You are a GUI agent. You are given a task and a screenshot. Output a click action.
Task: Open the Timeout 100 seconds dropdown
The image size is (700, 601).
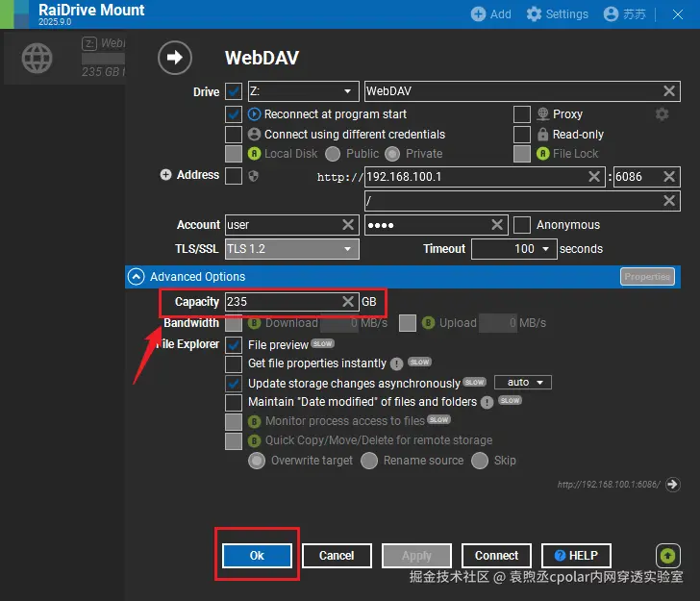point(513,249)
